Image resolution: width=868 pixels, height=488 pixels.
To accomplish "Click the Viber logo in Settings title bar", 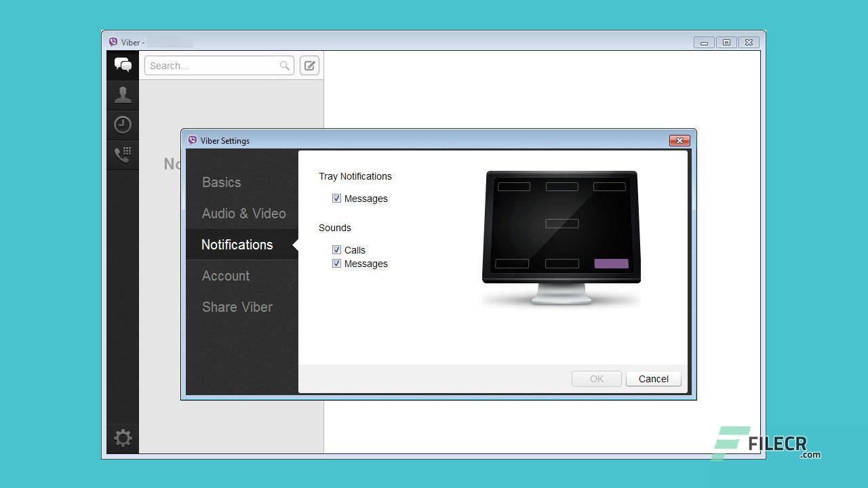I will coord(193,140).
